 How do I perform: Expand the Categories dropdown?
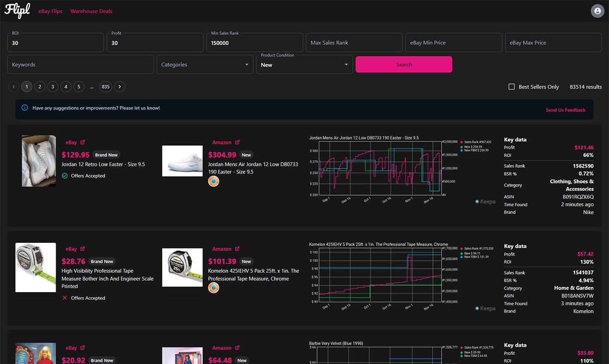(205, 65)
